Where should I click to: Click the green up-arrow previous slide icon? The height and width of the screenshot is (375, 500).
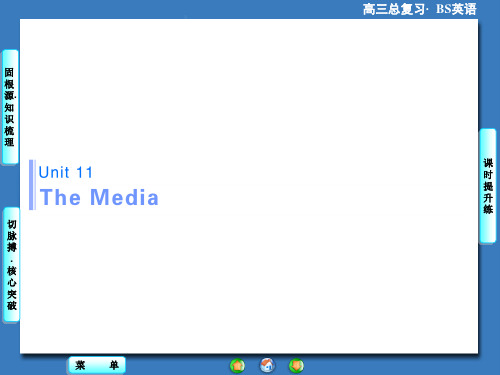click(x=237, y=366)
